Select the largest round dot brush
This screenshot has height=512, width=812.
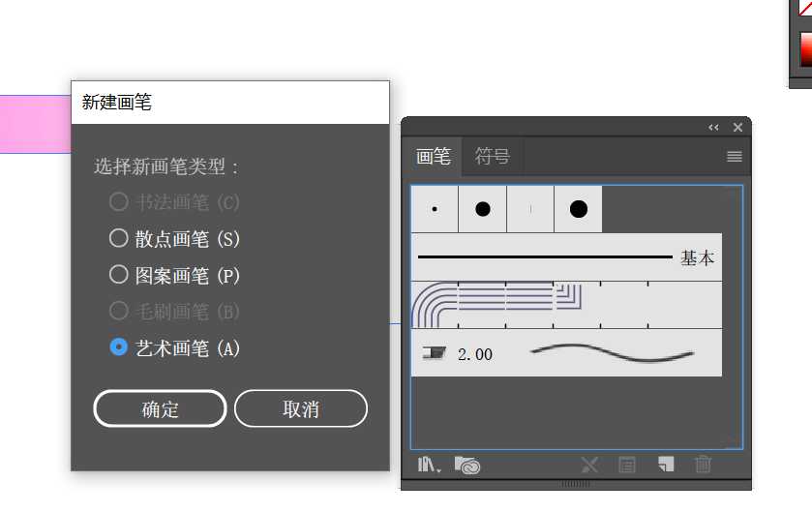[x=579, y=209]
